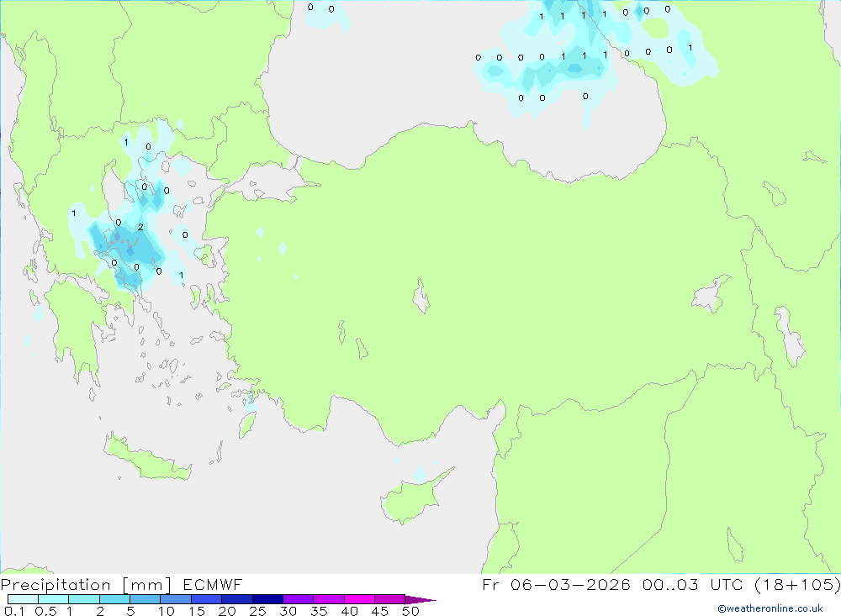Click the 30–35 mm violet legend swatch
This screenshot has height=616, width=841.
coord(299,599)
